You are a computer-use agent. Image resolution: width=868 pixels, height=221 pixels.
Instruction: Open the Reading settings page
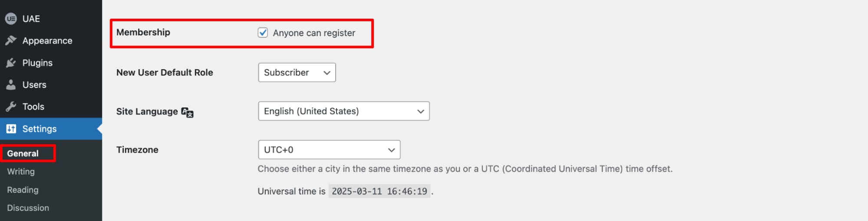(x=23, y=190)
